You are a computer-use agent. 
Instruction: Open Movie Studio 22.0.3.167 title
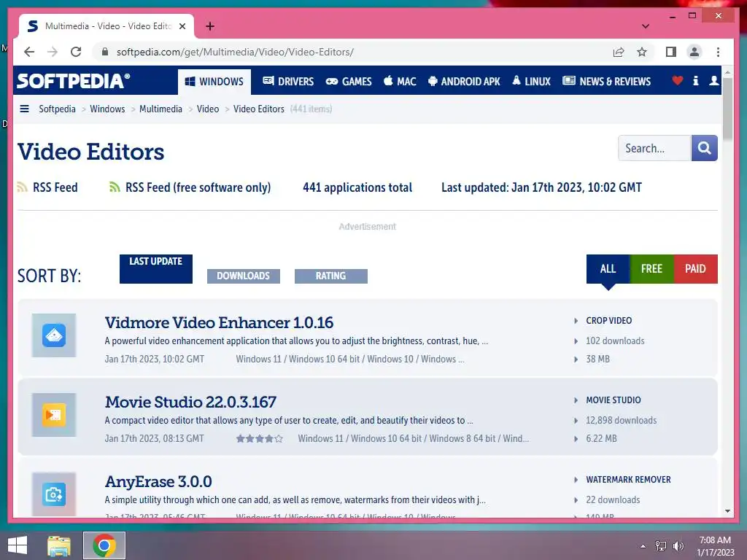click(x=190, y=402)
